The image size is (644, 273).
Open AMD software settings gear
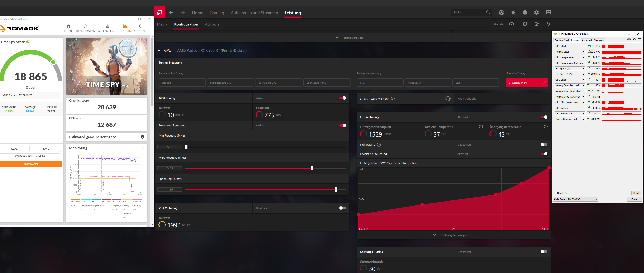(536, 12)
